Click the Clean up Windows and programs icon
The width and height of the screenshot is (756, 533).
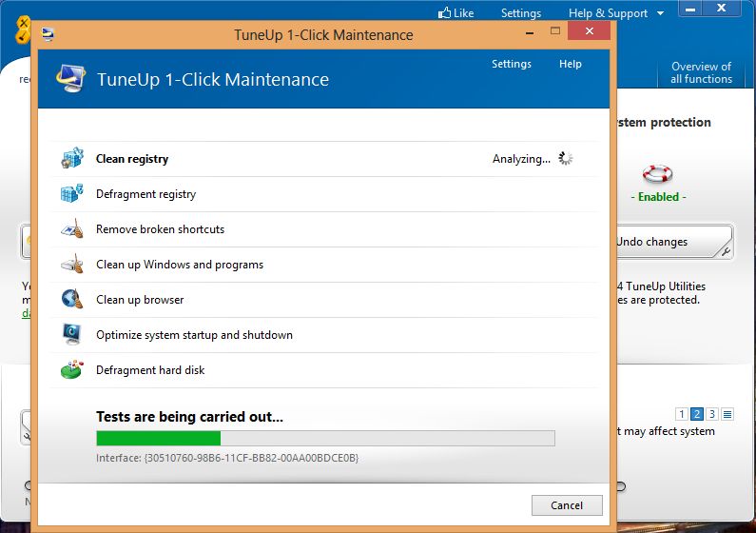pos(72,264)
